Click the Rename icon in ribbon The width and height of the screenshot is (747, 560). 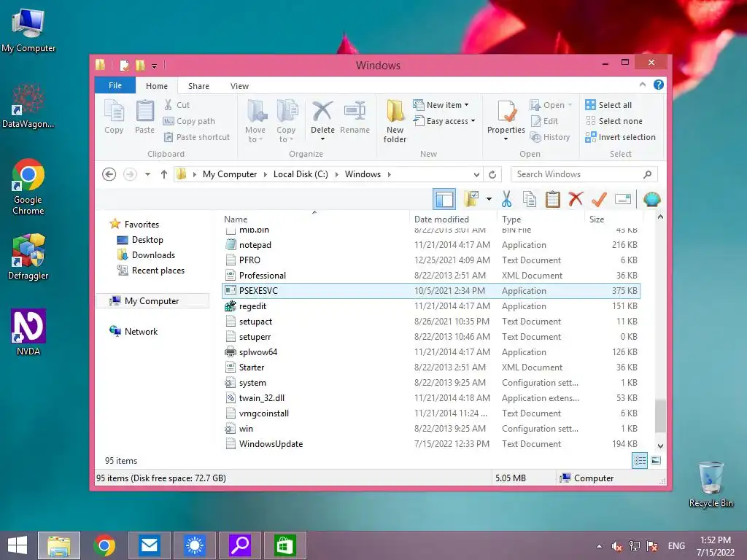coord(355,117)
